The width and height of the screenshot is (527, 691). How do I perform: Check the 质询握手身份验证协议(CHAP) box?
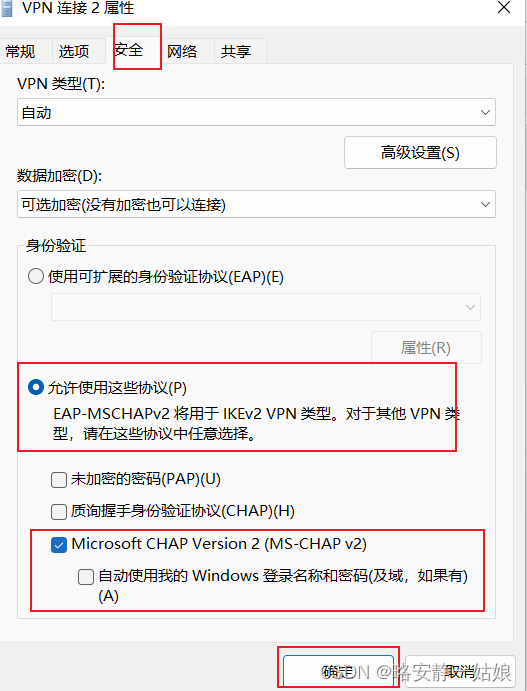point(59,512)
